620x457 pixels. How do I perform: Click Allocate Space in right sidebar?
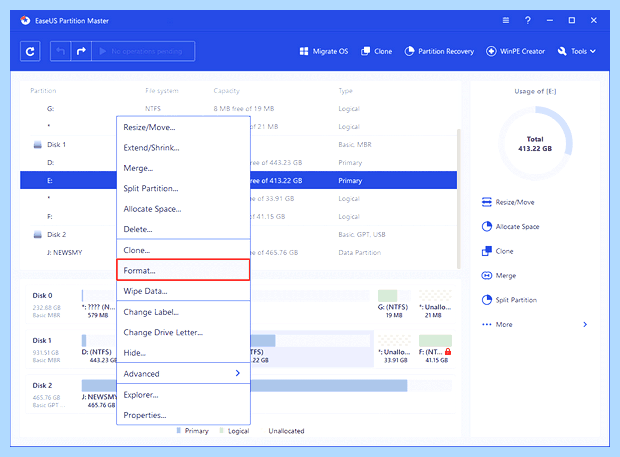click(510, 227)
